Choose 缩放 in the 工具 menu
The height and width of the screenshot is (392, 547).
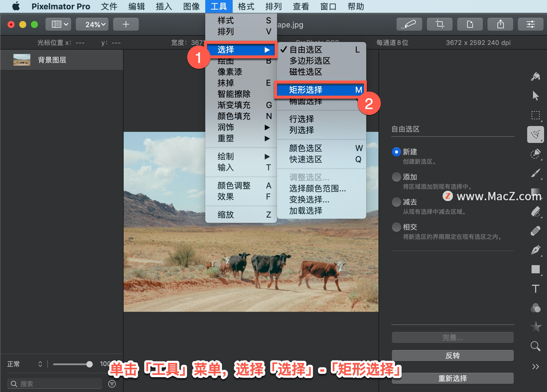click(241, 215)
